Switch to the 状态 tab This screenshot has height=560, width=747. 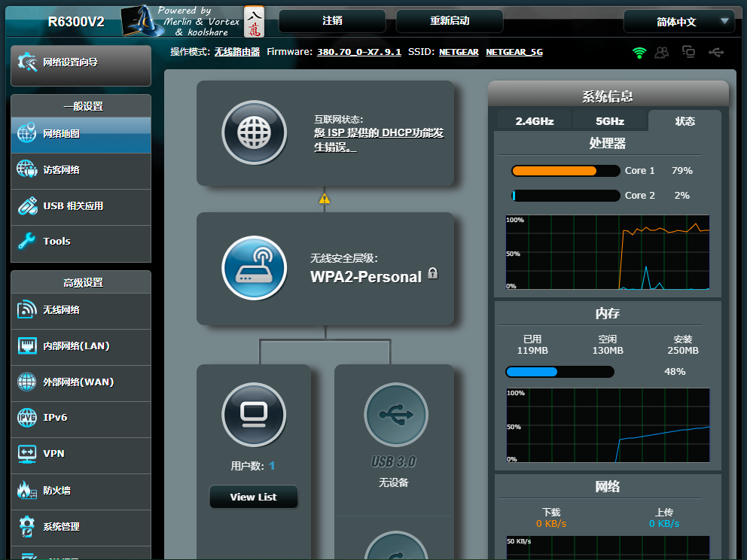coord(684,121)
